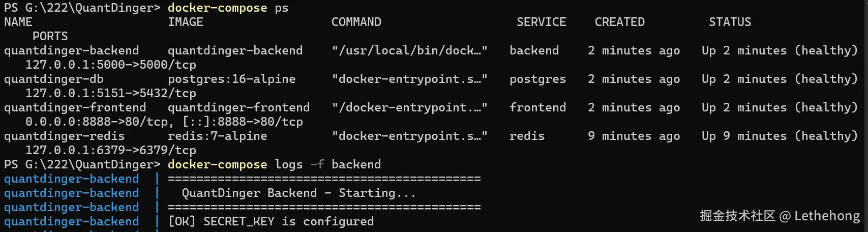
Task: Click the CREATED column header
Action: 619,22
